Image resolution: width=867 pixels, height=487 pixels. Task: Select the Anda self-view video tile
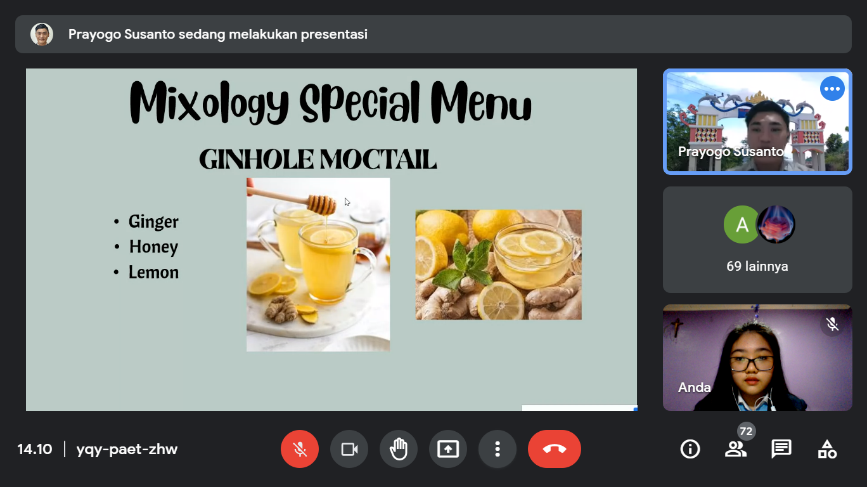pos(757,358)
